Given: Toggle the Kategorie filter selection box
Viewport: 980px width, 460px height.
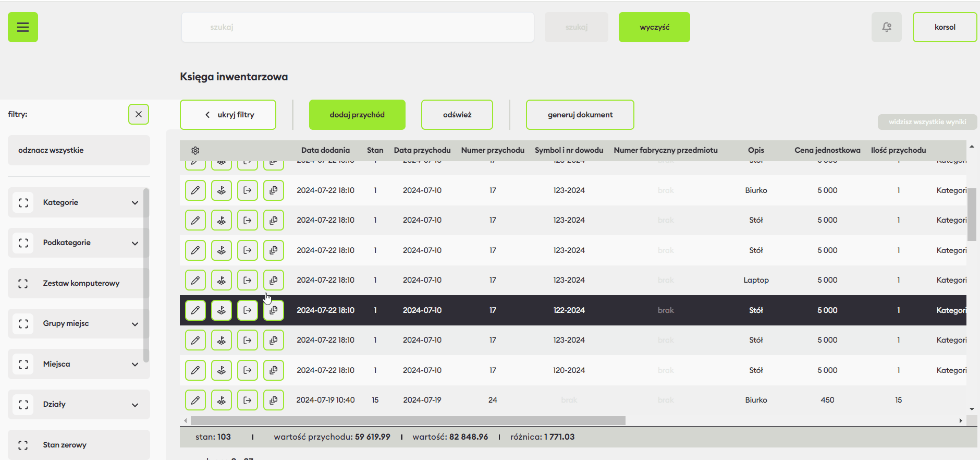Looking at the screenshot, I should pos(23,203).
